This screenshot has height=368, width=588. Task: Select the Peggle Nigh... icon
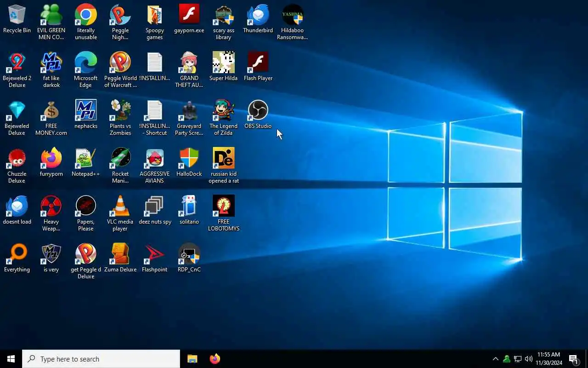tap(120, 22)
